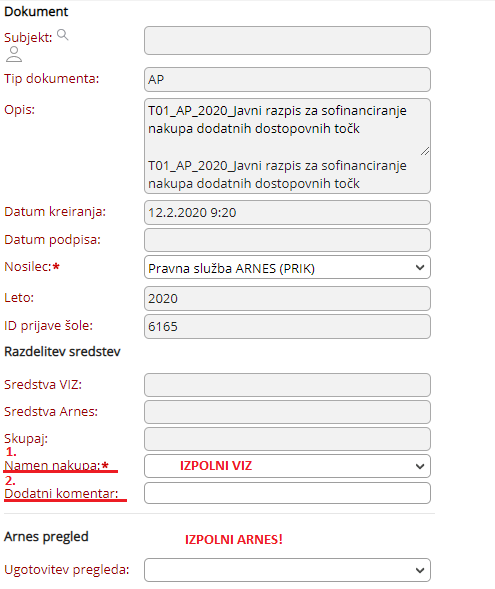Open the Ugotovitev pregleda dropdown
495x589 pixels.
coord(287,570)
